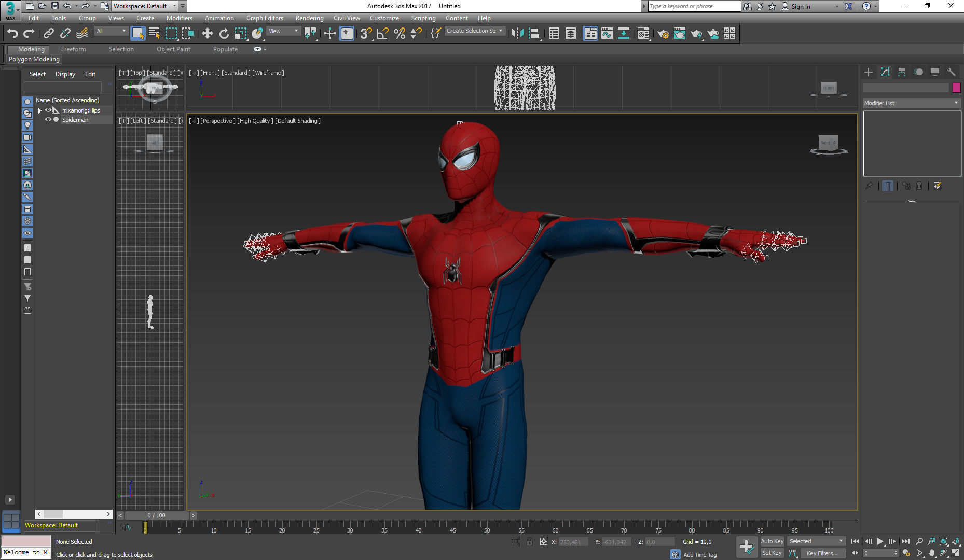Switch to the Freeform ribbon tab

pyautogui.click(x=73, y=49)
